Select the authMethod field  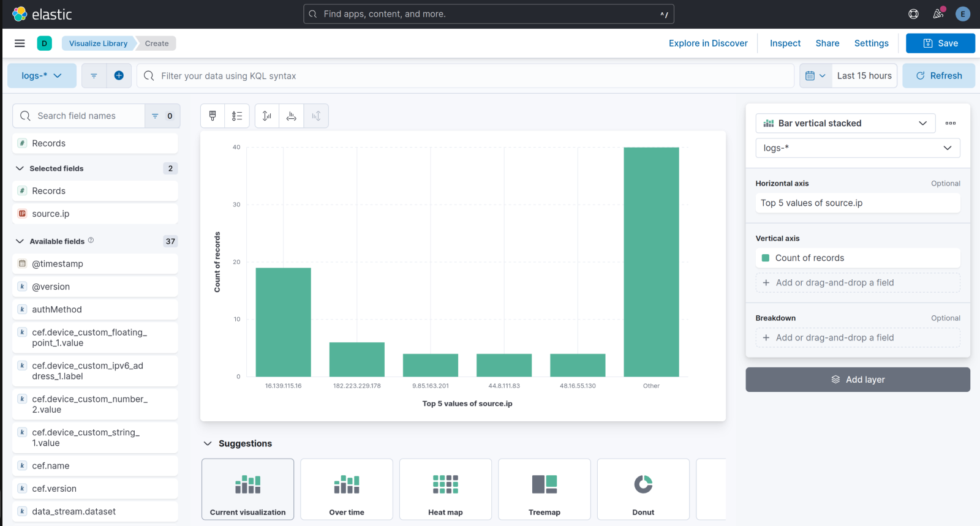tap(95, 310)
